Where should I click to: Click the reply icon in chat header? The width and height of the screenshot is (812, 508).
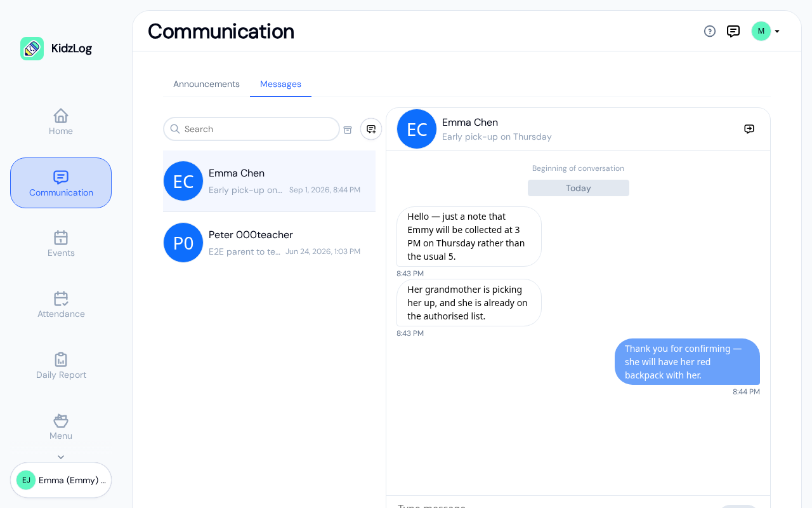click(x=749, y=129)
